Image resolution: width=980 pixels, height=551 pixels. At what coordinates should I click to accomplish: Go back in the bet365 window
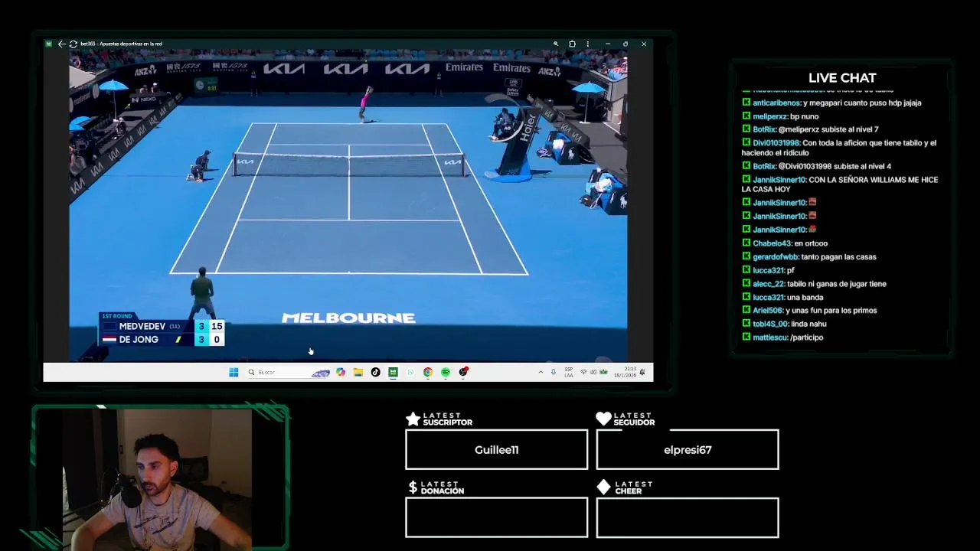(x=61, y=44)
